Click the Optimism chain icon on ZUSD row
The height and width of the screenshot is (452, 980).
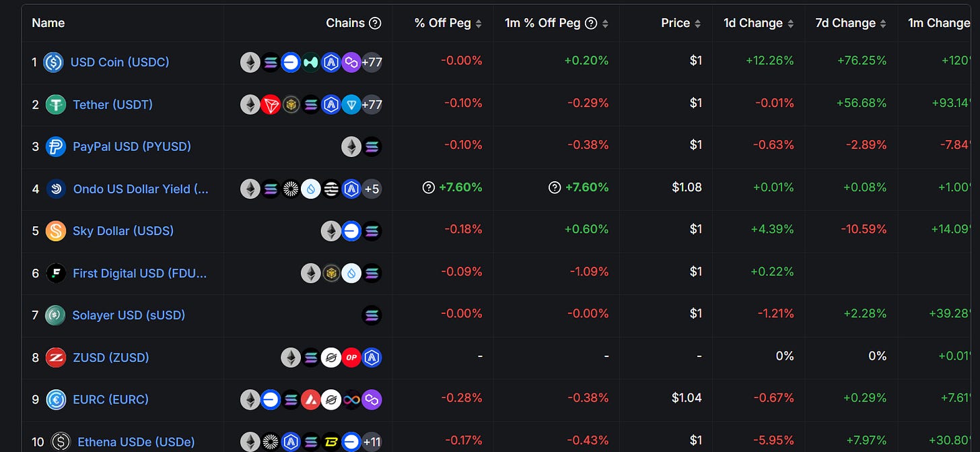coord(351,358)
